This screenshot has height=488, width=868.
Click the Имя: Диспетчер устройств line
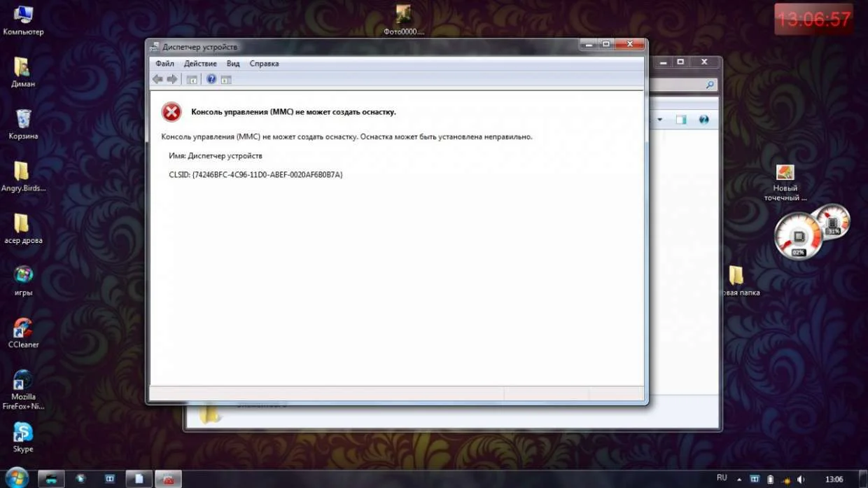point(216,155)
